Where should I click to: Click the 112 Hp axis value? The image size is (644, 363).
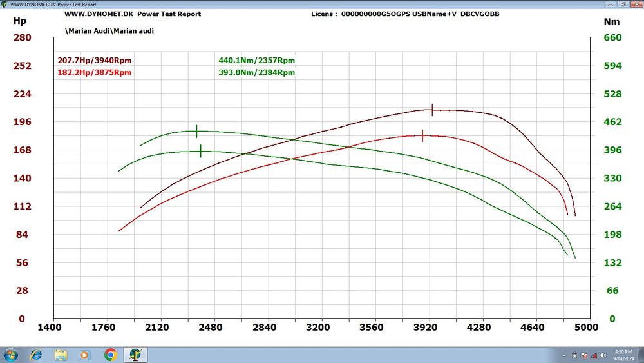coord(22,206)
